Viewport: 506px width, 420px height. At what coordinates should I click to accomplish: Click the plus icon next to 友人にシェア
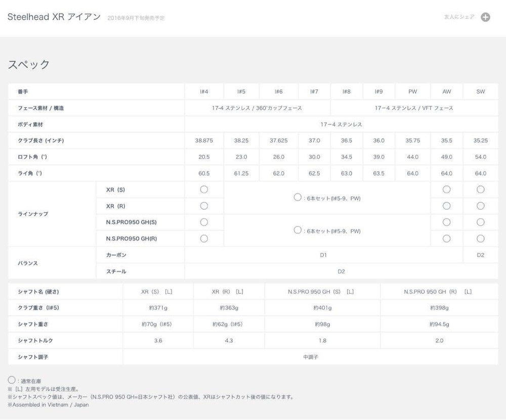pos(485,17)
